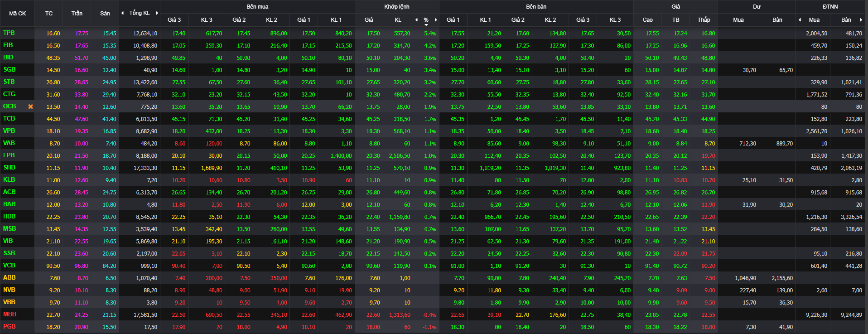The height and width of the screenshot is (334, 868).
Task: Click the Dư group header
Action: pos(757,7)
